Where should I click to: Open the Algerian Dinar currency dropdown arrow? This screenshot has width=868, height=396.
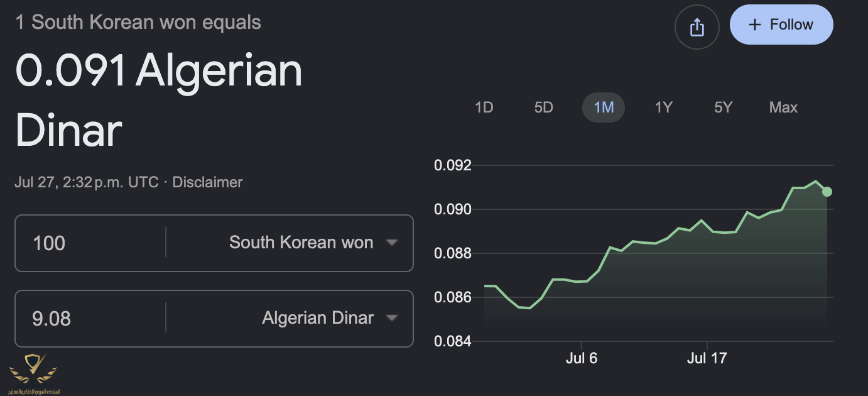392,318
